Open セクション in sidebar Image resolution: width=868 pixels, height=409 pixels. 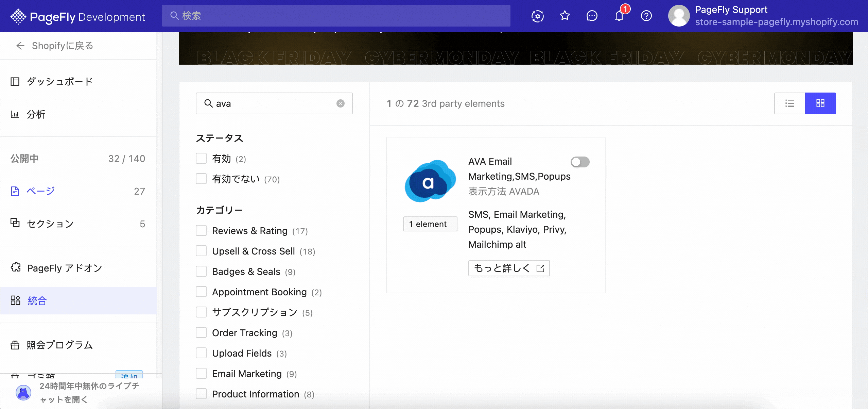tap(78, 224)
